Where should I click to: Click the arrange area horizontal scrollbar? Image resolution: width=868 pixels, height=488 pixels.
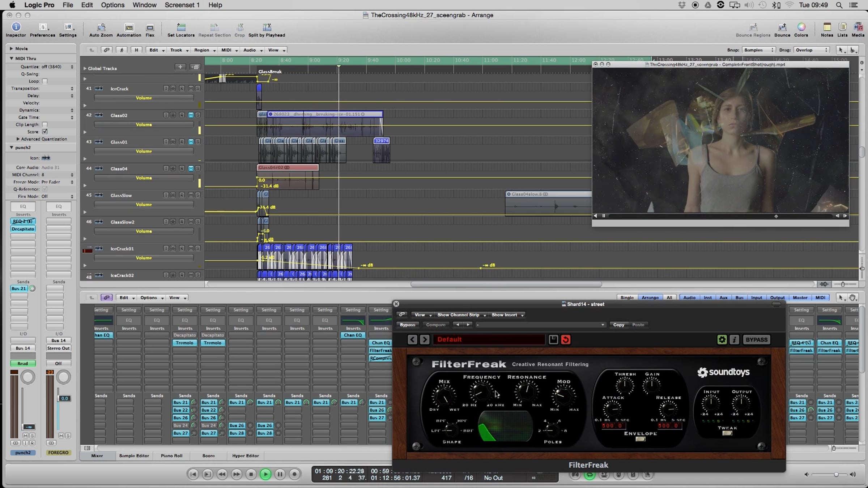coord(506,284)
